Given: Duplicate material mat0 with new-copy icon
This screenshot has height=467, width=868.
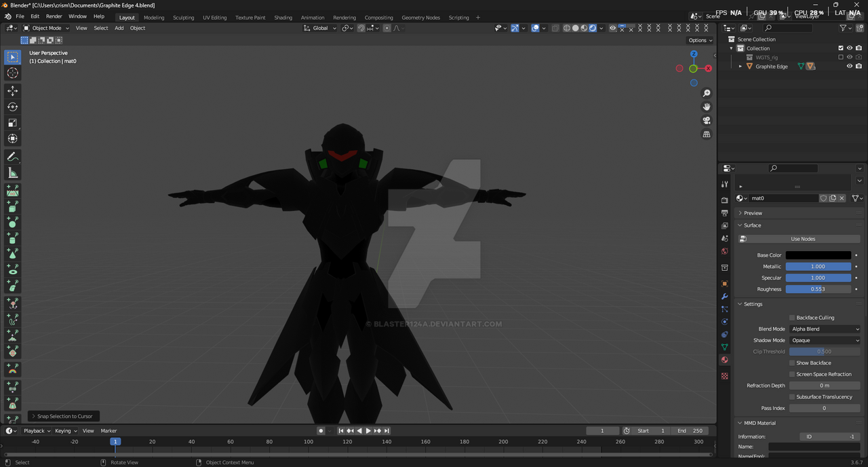Looking at the screenshot, I should click(x=833, y=198).
